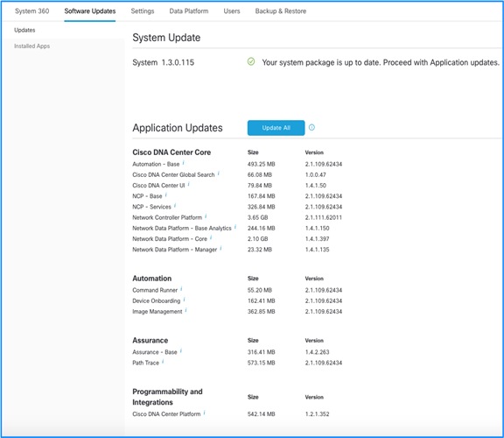Click the Device Onboarding package name
504x438 pixels.
(x=157, y=300)
